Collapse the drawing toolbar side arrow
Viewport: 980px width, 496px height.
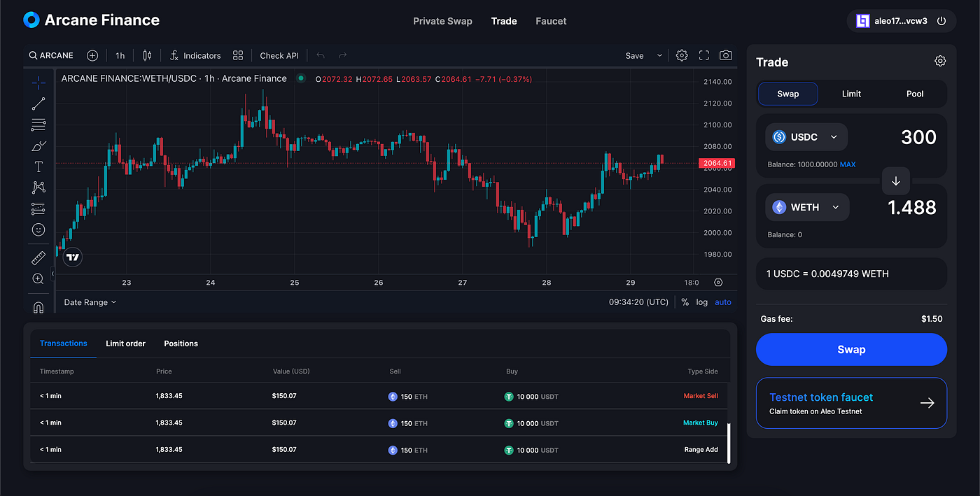point(52,274)
